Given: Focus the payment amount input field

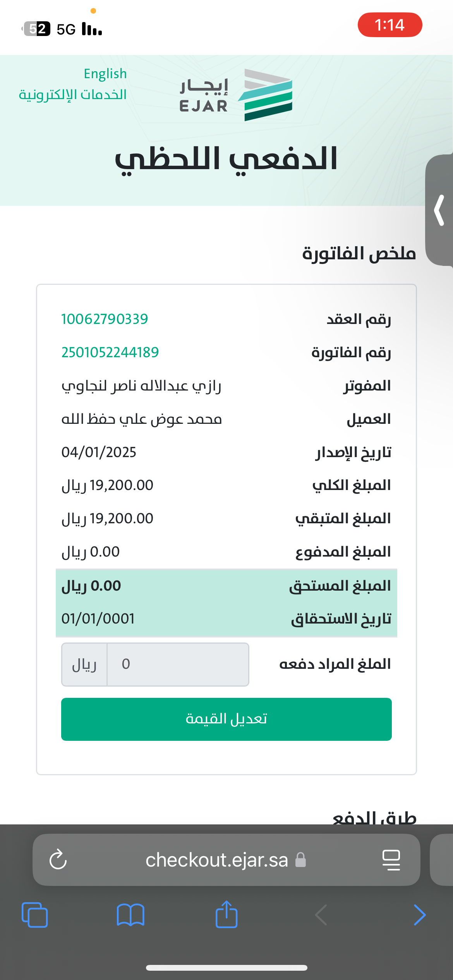Looking at the screenshot, I should point(178,664).
